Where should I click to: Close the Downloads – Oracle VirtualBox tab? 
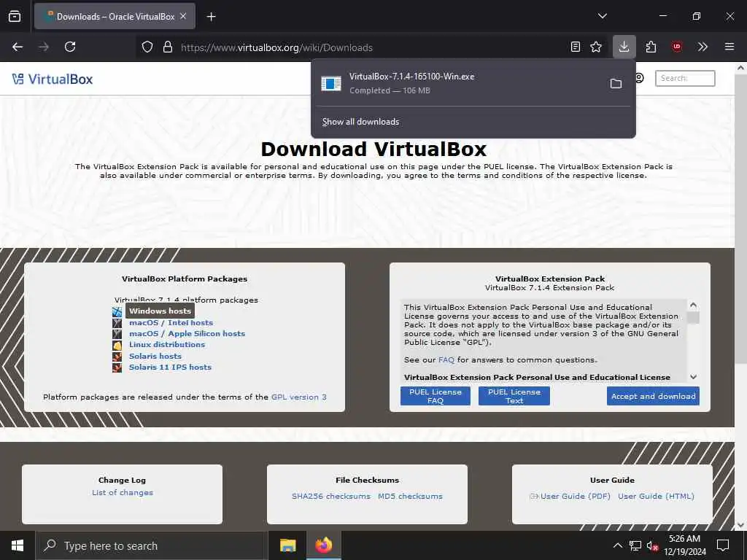coord(183,16)
